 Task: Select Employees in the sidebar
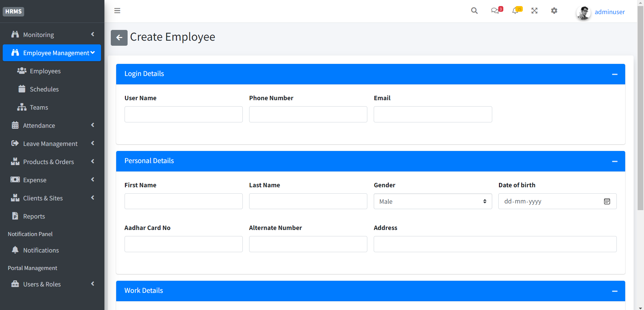45,71
